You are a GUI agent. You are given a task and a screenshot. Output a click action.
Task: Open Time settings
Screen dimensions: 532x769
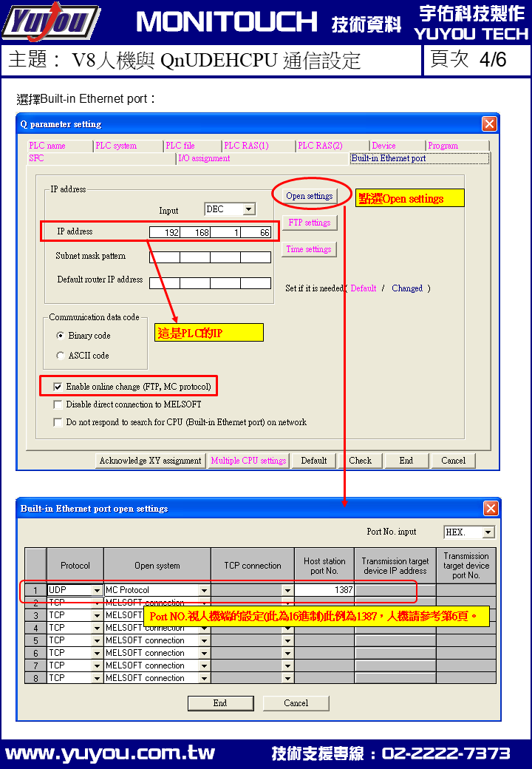coord(309,249)
